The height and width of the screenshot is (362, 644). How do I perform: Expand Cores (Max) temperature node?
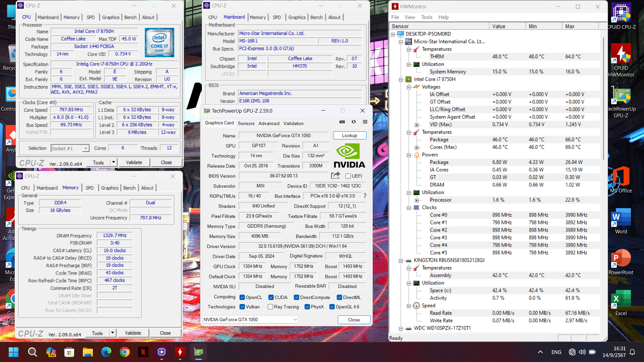(417, 147)
